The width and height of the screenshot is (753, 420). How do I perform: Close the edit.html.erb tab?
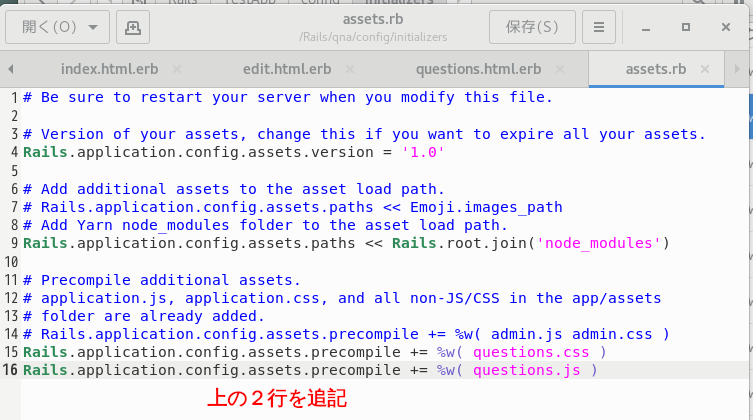coord(350,69)
